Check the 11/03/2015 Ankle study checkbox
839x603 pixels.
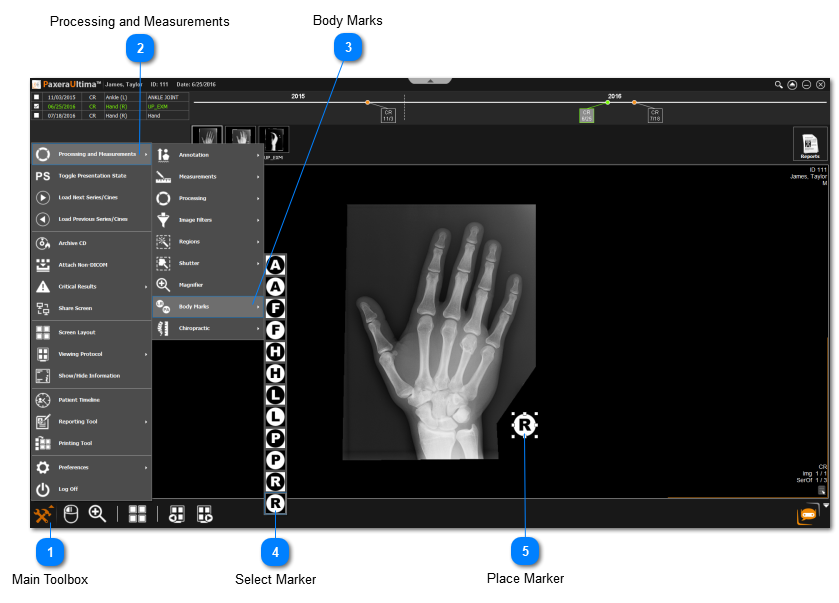point(37,97)
